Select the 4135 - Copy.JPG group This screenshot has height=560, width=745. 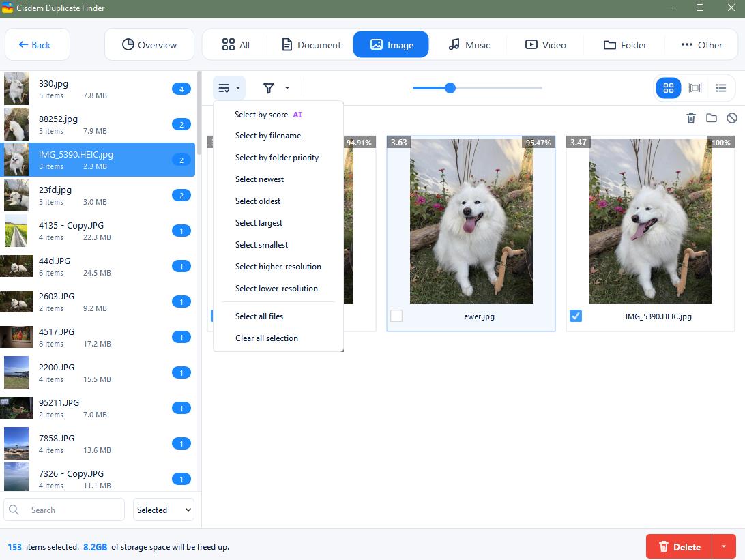(98, 231)
